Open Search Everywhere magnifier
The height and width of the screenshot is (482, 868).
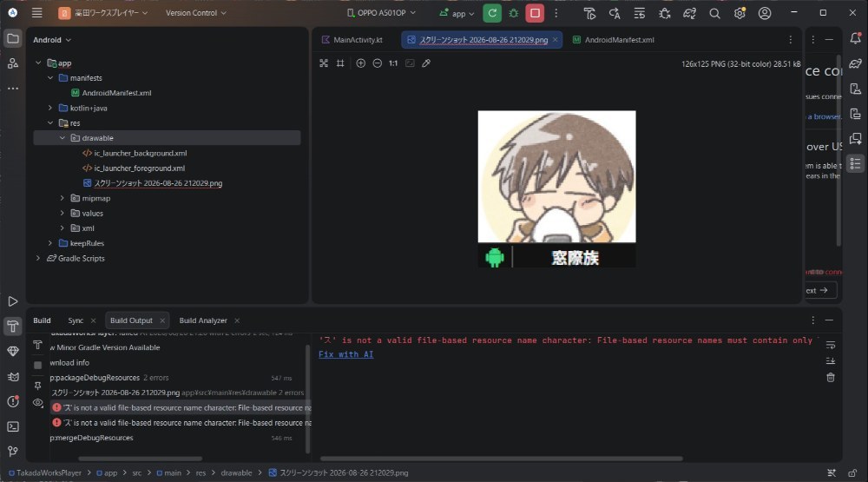(714, 13)
